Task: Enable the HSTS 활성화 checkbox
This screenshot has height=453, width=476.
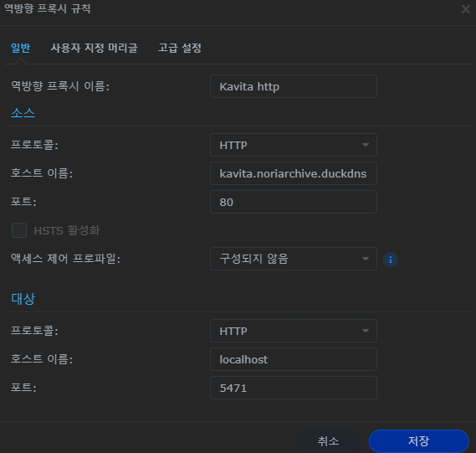Action: [x=19, y=230]
